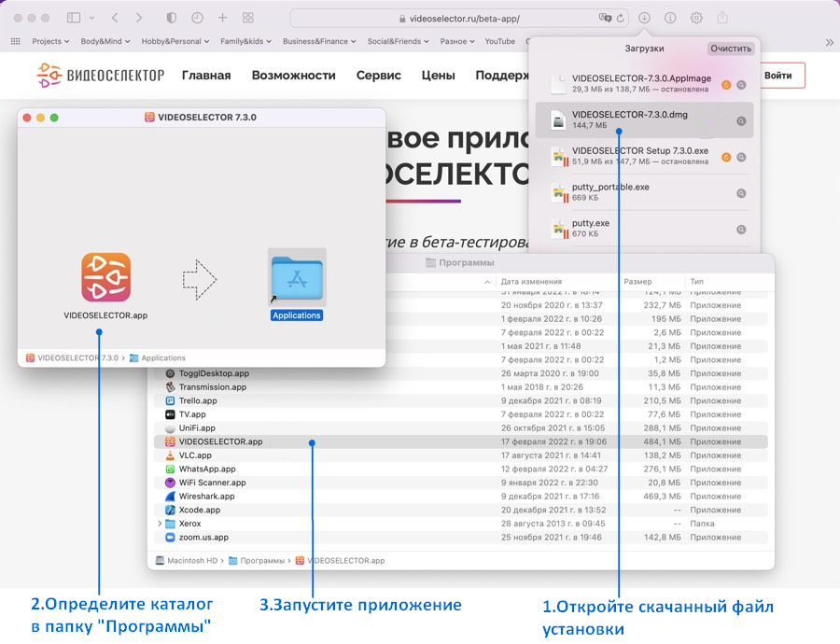840x644 pixels.
Task: Click Программы in the Finder path bar
Action: pyautogui.click(x=257, y=560)
